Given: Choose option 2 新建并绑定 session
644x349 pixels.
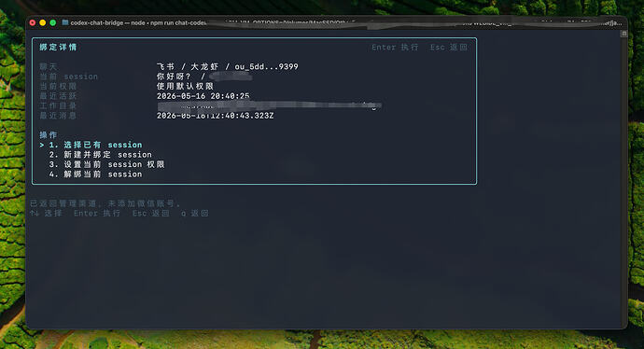Looking at the screenshot, I should tap(100, 155).
